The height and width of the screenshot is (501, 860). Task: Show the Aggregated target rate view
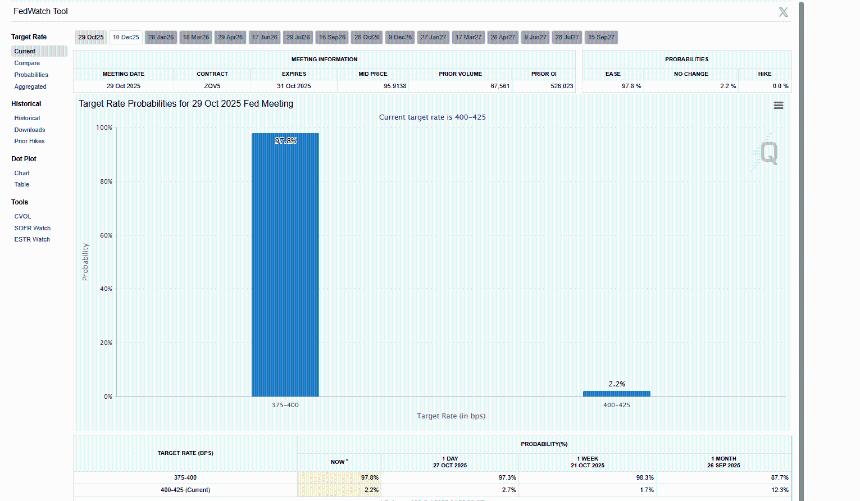tap(30, 87)
